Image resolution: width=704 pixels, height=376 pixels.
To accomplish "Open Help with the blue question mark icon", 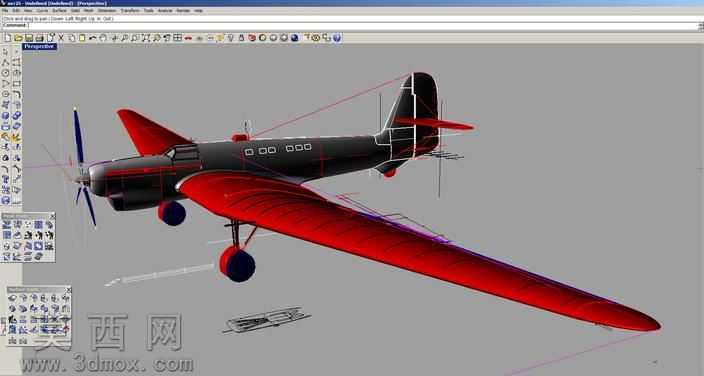I will pyautogui.click(x=337, y=38).
